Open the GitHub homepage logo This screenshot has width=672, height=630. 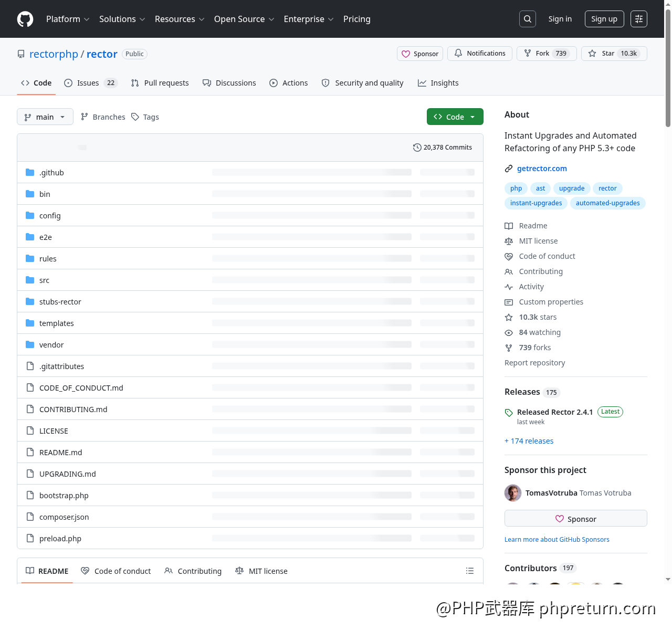point(25,19)
